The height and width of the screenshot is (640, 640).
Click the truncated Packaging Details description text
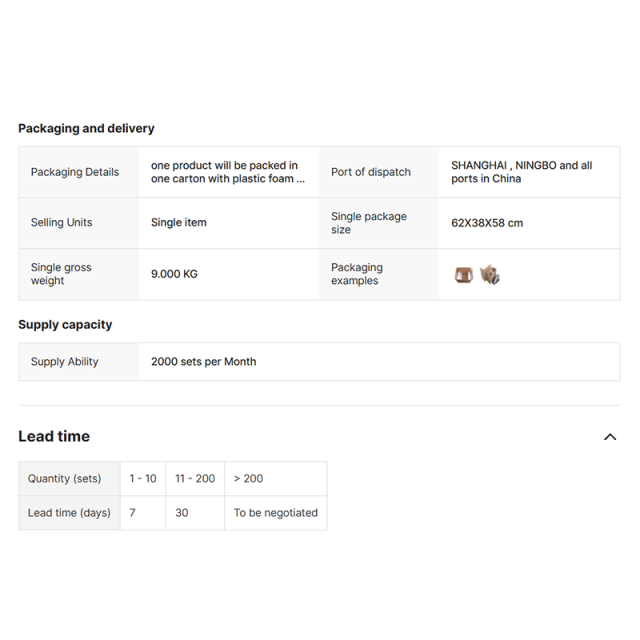point(228,172)
